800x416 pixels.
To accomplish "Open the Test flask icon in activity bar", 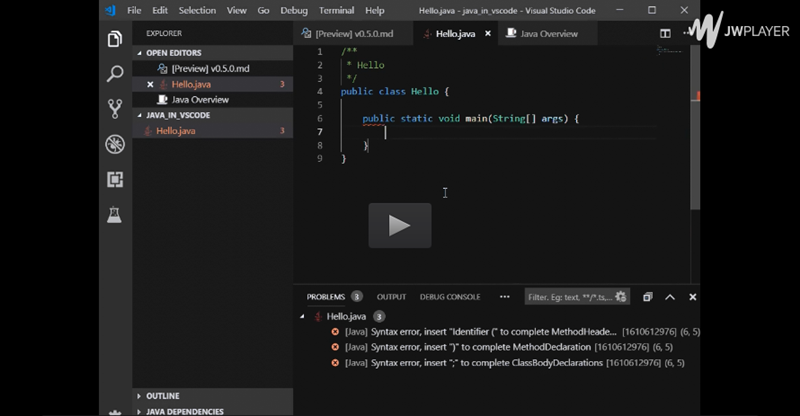I will pos(115,215).
